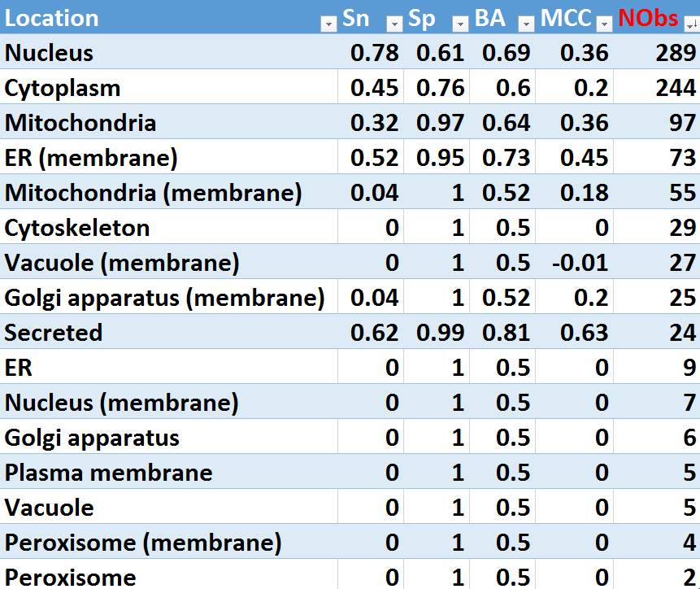Select the Cytoskeleton location cell
Screen dimensions: 700x589
(77, 228)
